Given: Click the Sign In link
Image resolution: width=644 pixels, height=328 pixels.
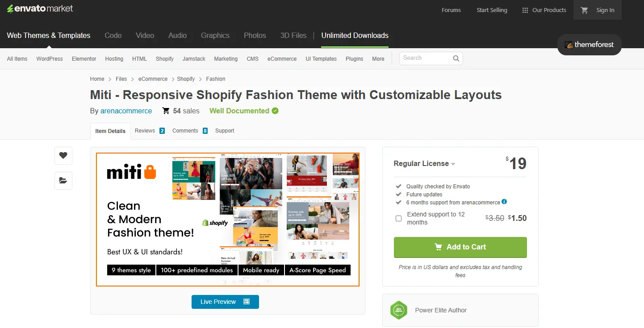Looking at the screenshot, I should pyautogui.click(x=605, y=10).
